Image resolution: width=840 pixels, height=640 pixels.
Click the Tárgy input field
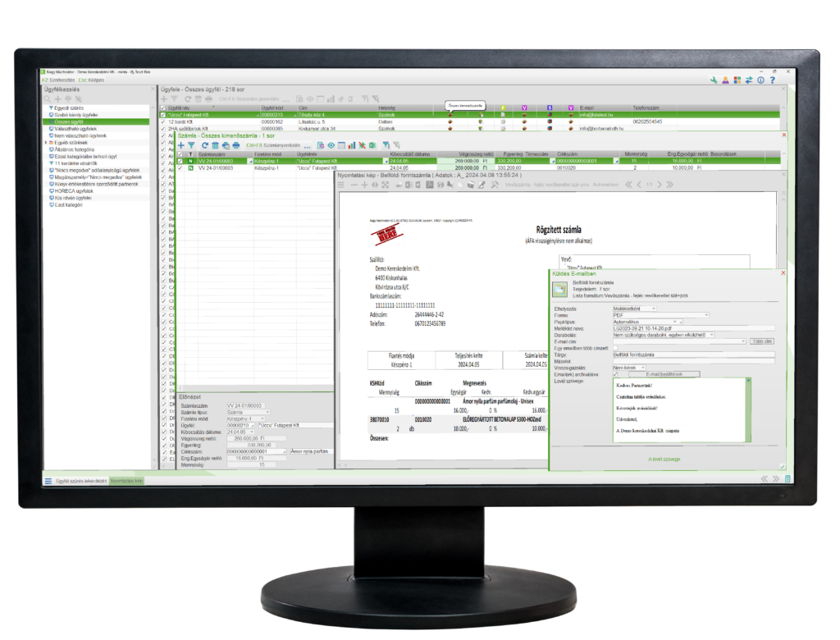point(694,354)
